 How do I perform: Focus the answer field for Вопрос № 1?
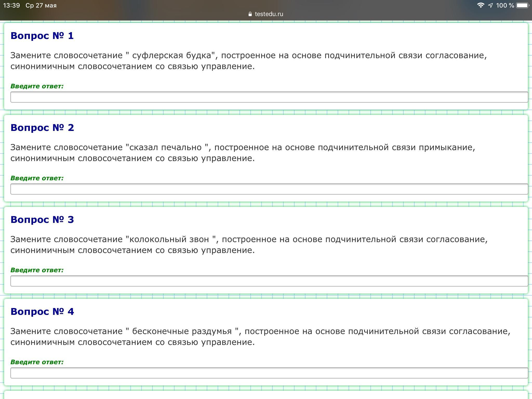click(269, 97)
